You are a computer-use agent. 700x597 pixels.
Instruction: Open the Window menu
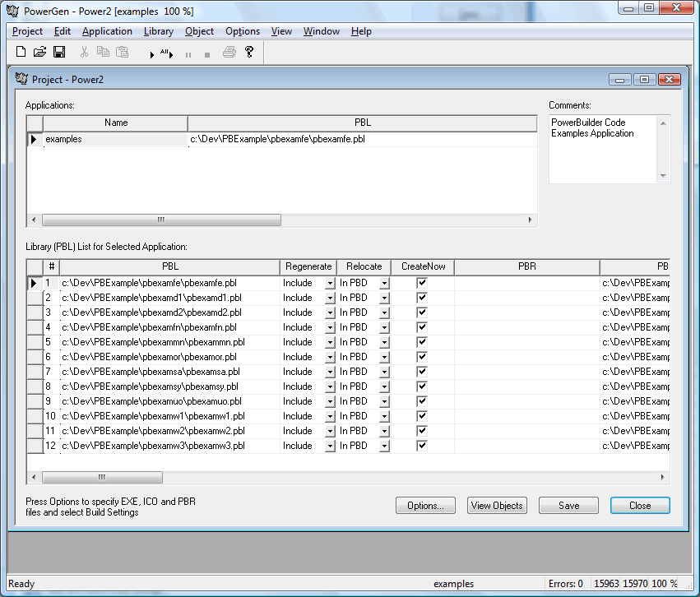tap(322, 31)
